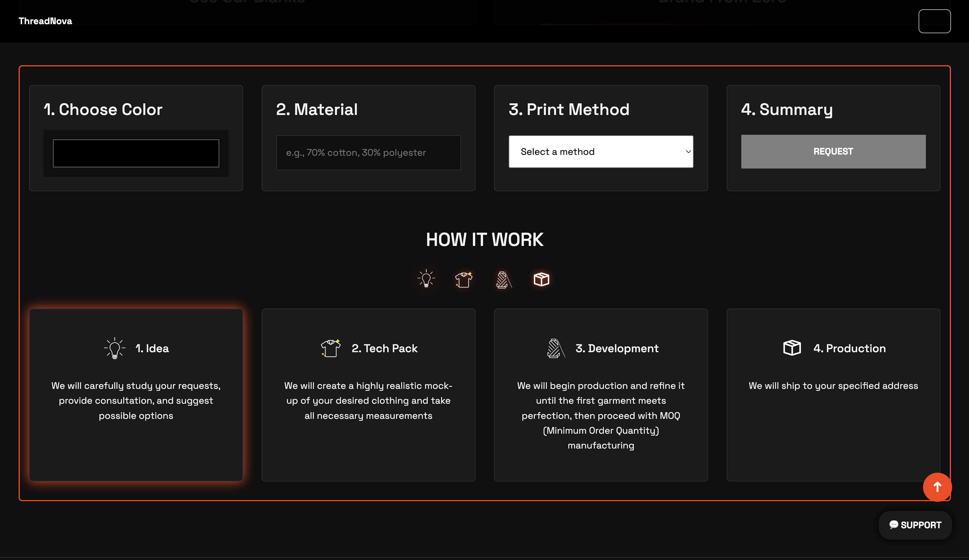Click the ThreadNova logo link
The width and height of the screenshot is (969, 560).
(x=45, y=21)
